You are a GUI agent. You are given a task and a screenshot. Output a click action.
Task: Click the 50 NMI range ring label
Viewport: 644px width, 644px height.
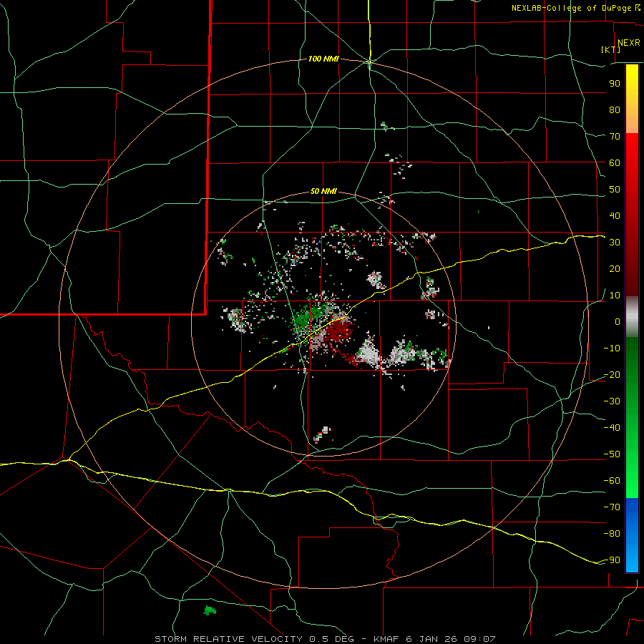[323, 191]
